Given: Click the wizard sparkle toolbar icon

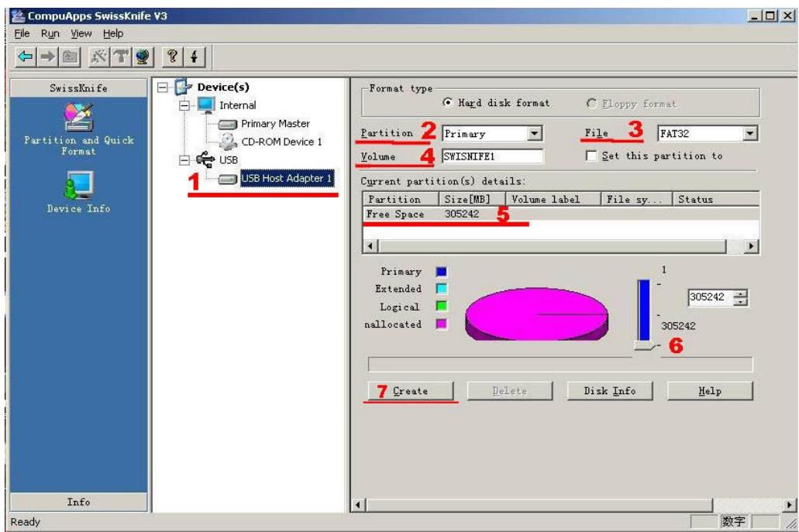Looking at the screenshot, I should (98, 57).
